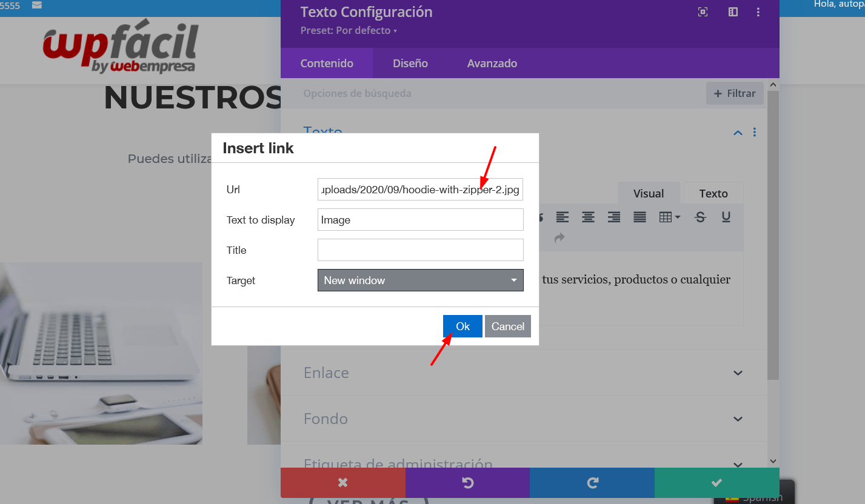Image resolution: width=865 pixels, height=504 pixels.
Task: Apply underline formatting
Action: (726, 217)
